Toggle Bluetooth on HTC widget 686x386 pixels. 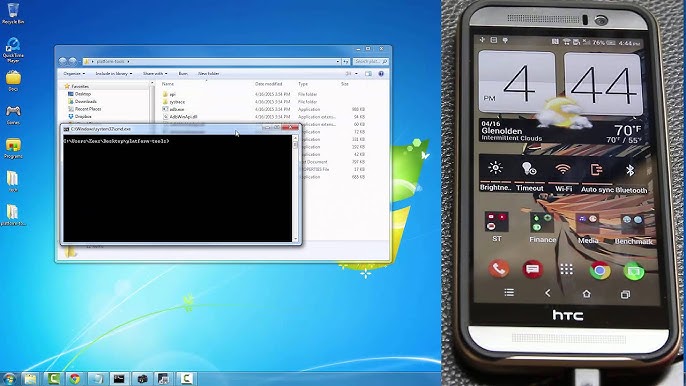(630, 178)
